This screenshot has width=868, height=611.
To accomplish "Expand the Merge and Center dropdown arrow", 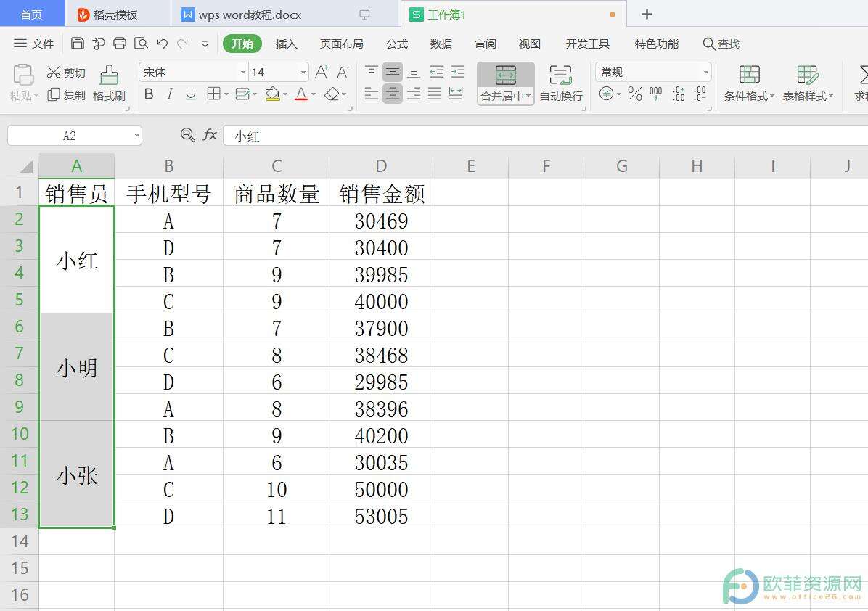I will 528,96.
